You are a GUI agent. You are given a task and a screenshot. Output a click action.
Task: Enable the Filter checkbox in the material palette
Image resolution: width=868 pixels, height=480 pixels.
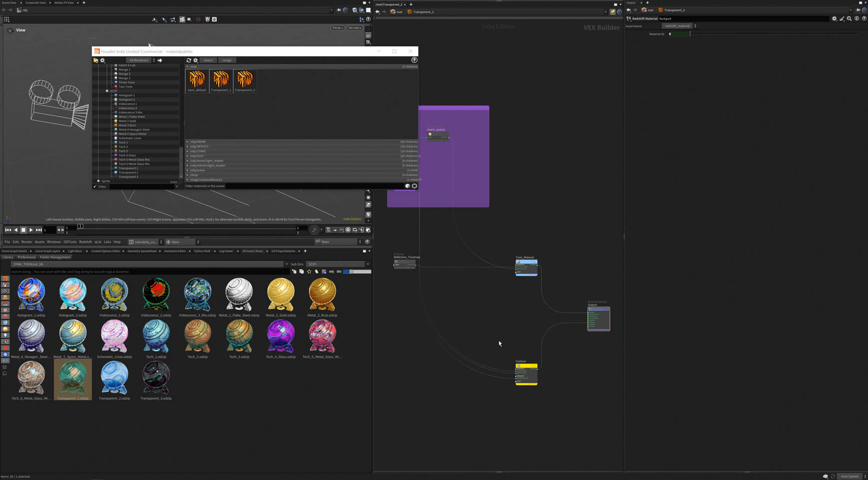95,186
